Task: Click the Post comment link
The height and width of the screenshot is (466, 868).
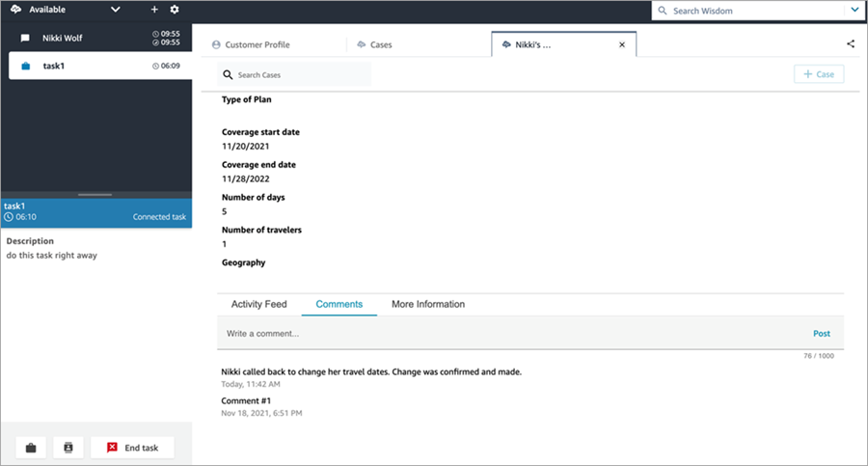Action: (x=821, y=333)
